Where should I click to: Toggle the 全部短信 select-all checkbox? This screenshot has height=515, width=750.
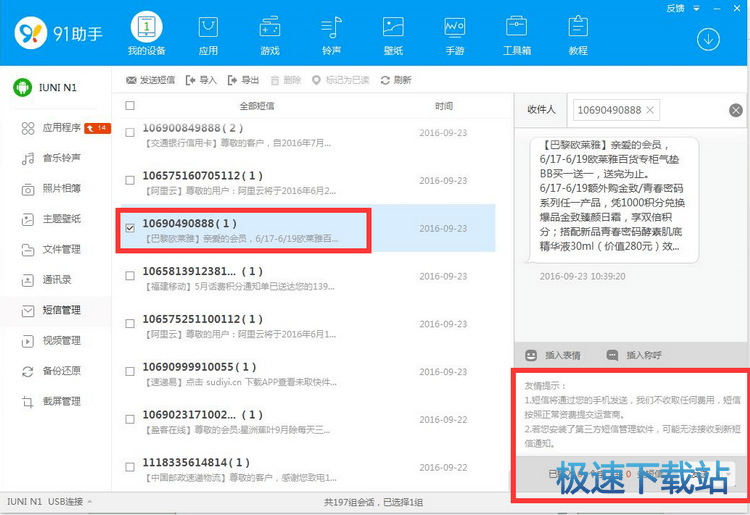click(x=130, y=105)
